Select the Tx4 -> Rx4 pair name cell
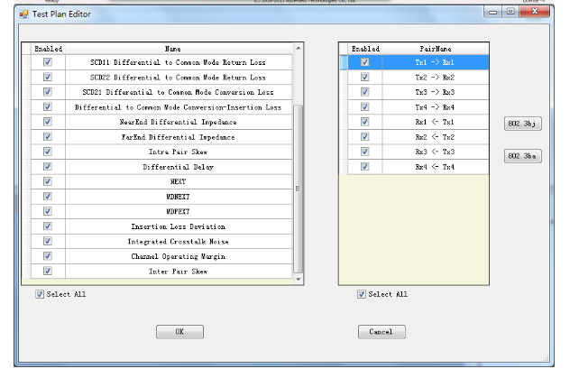The image size is (588, 378). [436, 106]
